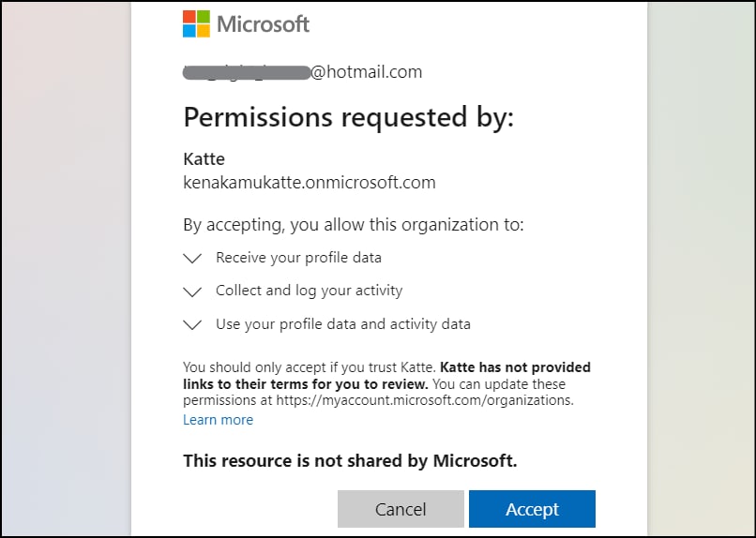Open the Learn more link
This screenshot has height=538, width=756.
click(x=218, y=420)
